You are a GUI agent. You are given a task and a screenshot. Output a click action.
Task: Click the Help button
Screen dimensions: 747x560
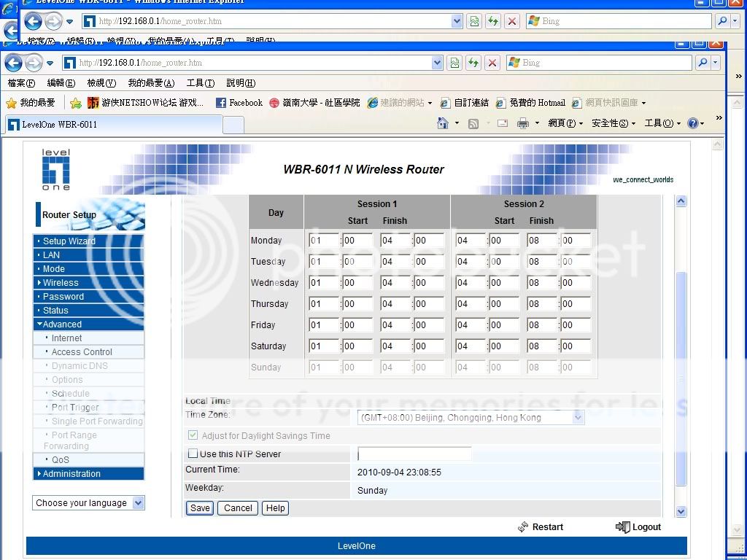click(275, 508)
